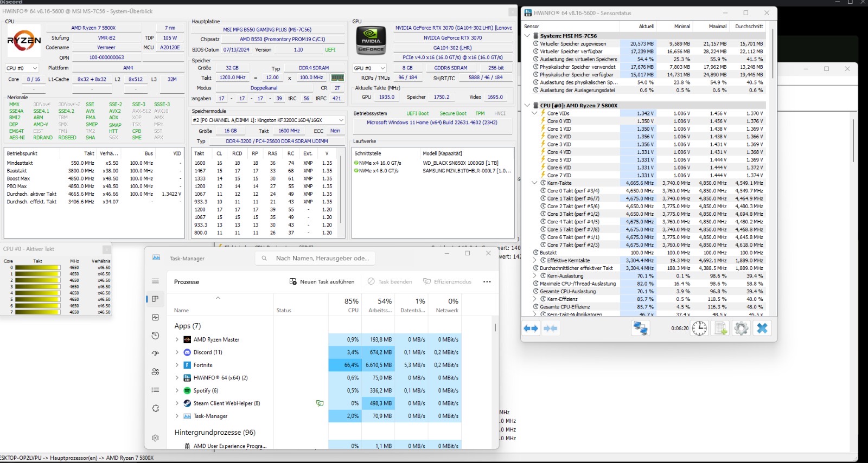This screenshot has width=868, height=463.
Task: Open the CPU #0 selector dropdown
Action: tap(22, 68)
